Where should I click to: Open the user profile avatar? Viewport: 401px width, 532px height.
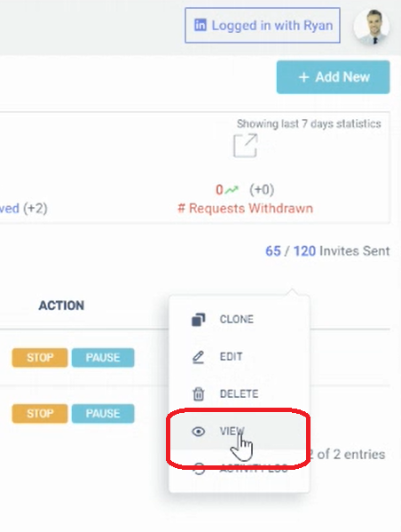pos(371,28)
